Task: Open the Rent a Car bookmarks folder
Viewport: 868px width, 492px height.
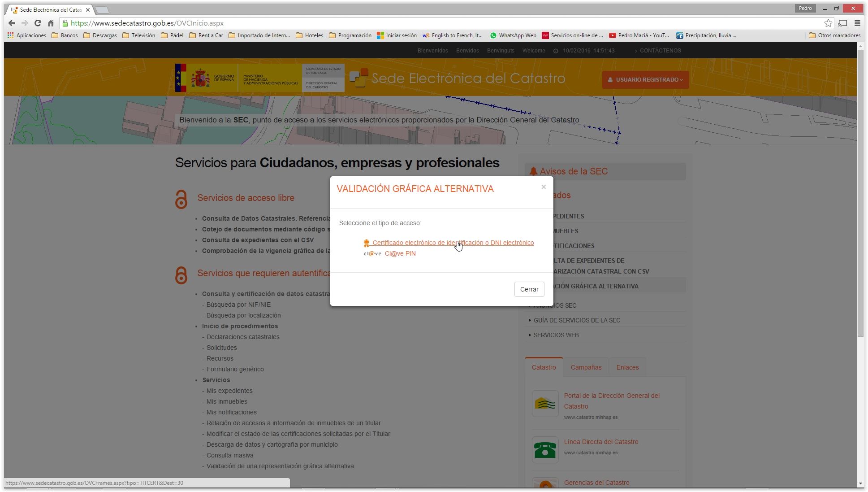Action: point(206,35)
